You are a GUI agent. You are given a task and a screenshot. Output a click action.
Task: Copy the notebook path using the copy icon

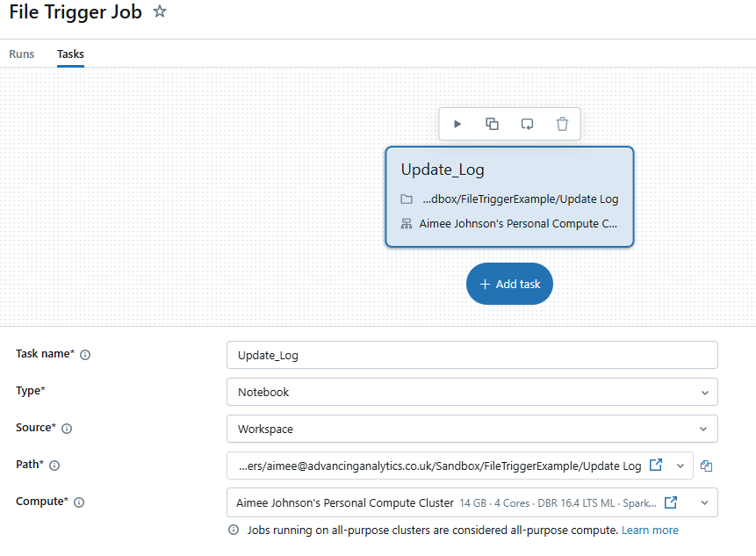click(x=707, y=466)
